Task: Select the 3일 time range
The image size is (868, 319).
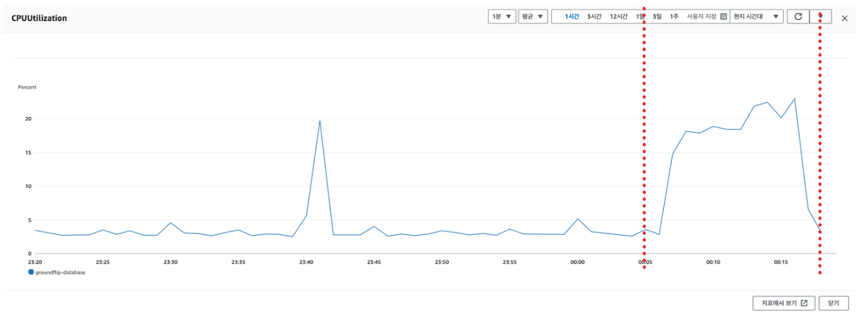Action: pos(657,17)
